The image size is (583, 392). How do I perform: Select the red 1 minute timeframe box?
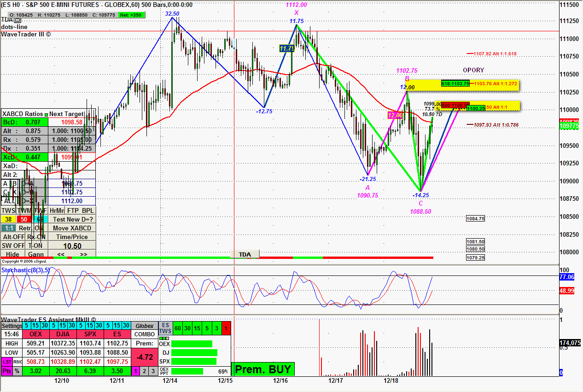pyautogui.click(x=227, y=328)
